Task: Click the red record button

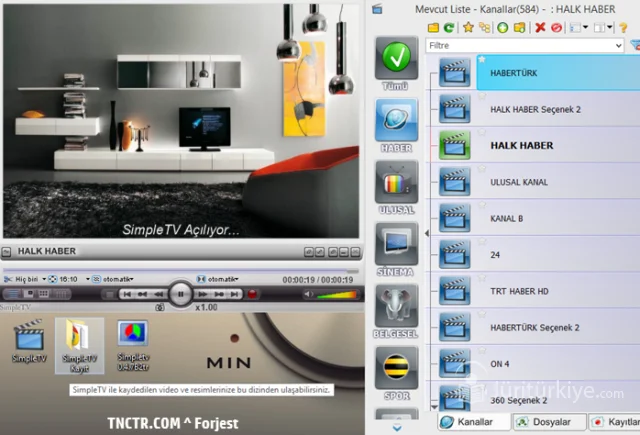Action: click(252, 294)
